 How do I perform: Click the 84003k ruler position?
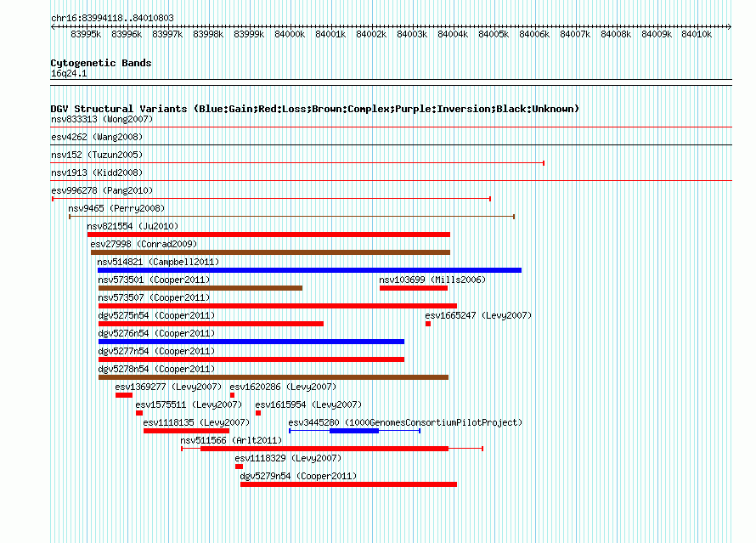[x=412, y=34]
